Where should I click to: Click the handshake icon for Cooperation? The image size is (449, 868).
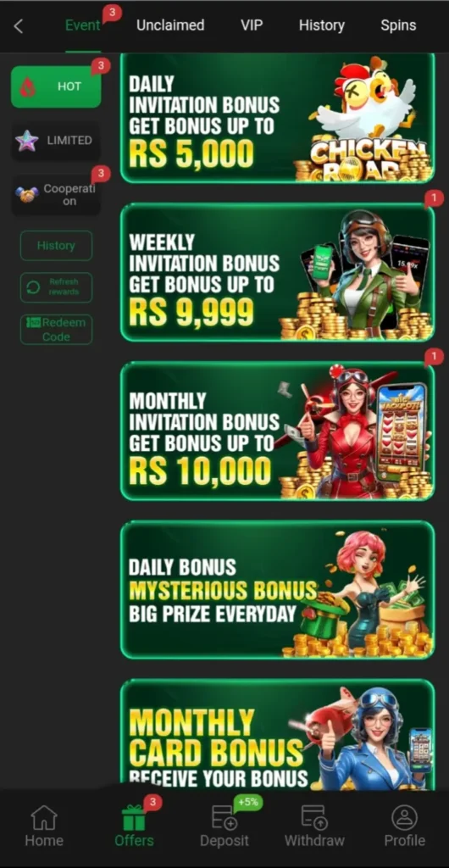pyautogui.click(x=26, y=194)
